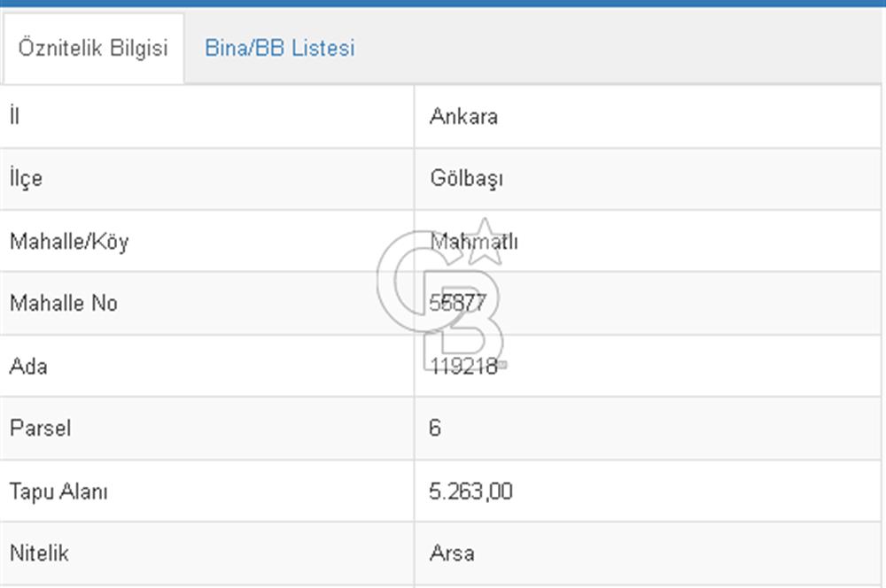
Task: Select the Arsa property type value
Action: [452, 553]
